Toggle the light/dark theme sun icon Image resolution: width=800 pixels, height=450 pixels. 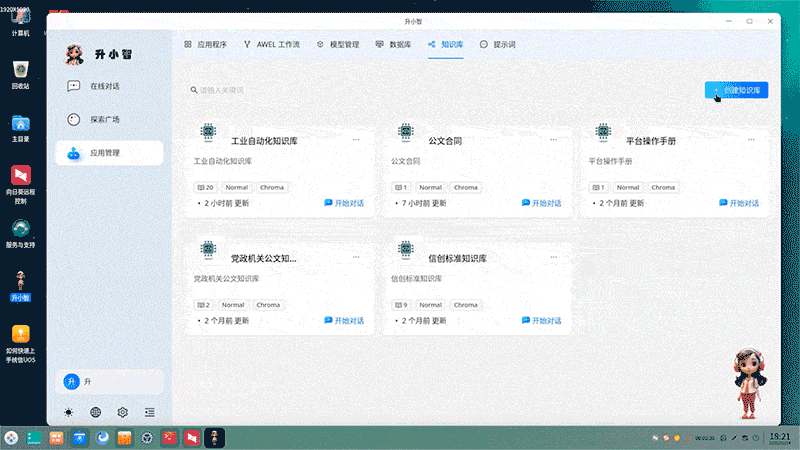tap(69, 412)
